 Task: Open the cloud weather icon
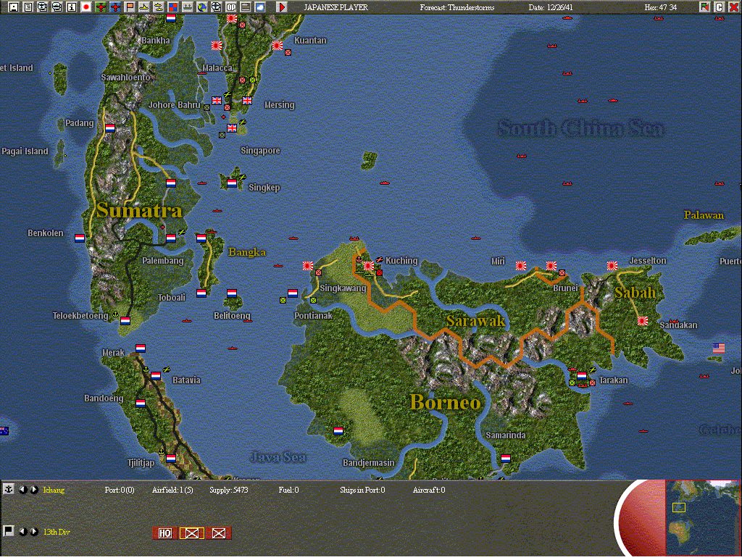point(260,7)
